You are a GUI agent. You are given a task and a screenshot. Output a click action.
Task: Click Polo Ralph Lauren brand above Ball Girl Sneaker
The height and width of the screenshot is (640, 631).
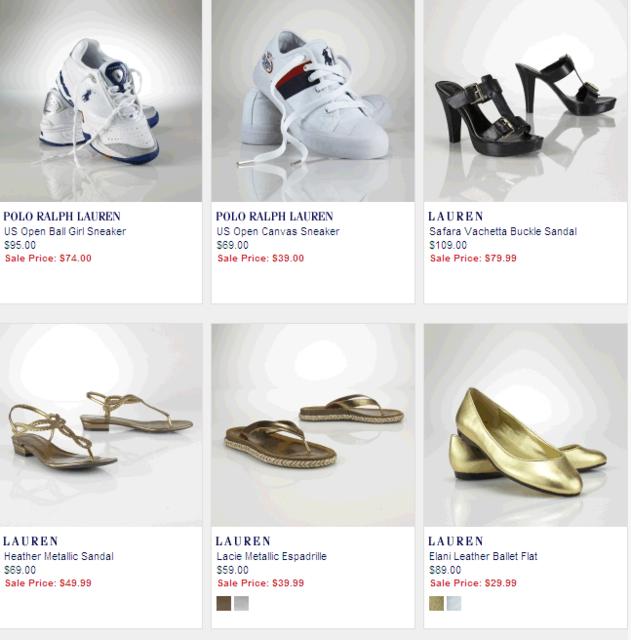62,216
